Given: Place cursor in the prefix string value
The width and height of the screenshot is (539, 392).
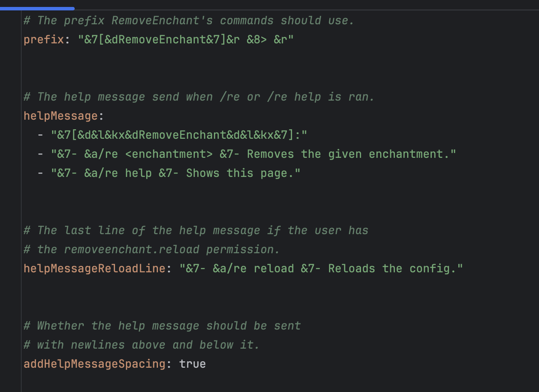Looking at the screenshot, I should [x=186, y=39].
